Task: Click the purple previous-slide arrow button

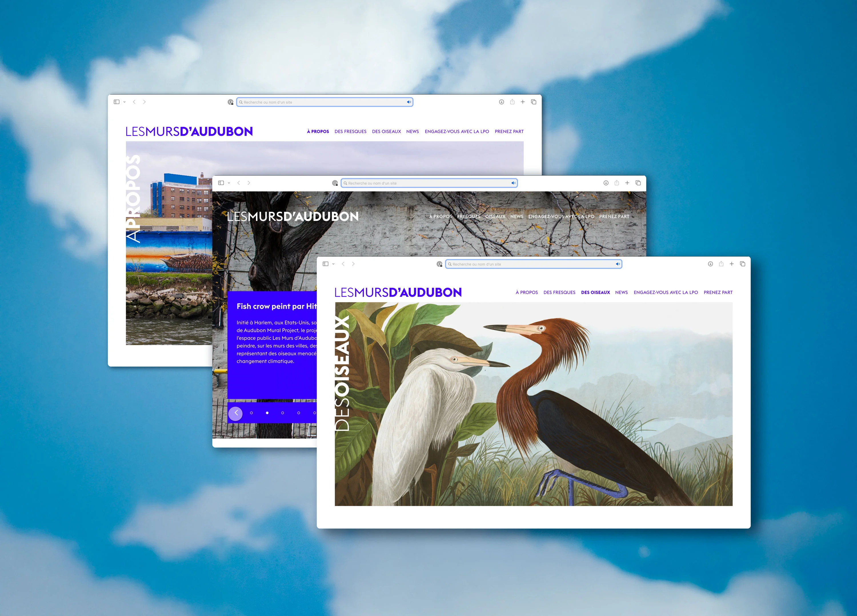Action: 235,413
